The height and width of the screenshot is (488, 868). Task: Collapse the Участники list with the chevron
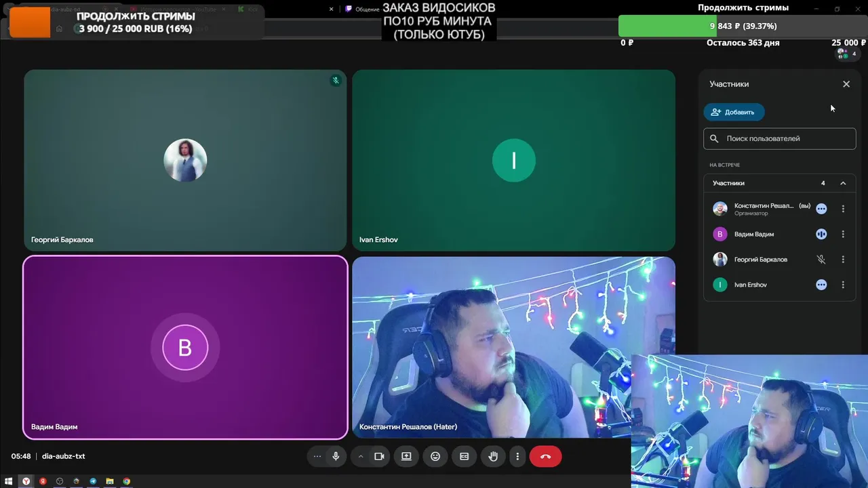click(843, 183)
